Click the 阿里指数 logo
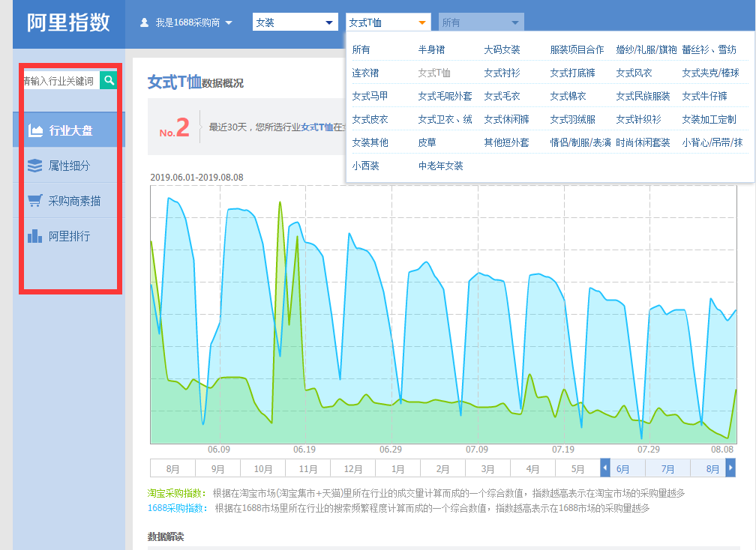The image size is (756, 550). (x=68, y=22)
